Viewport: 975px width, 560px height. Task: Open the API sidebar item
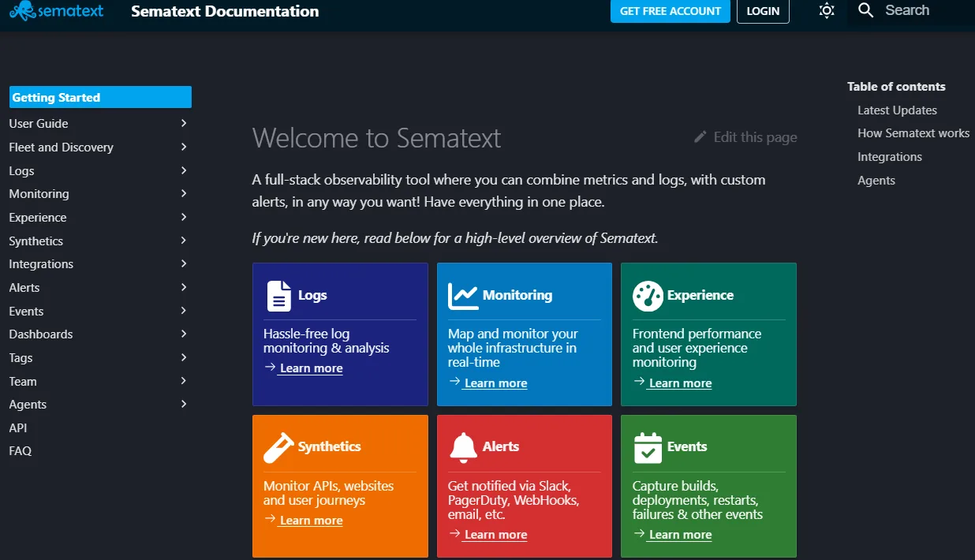[x=18, y=427]
